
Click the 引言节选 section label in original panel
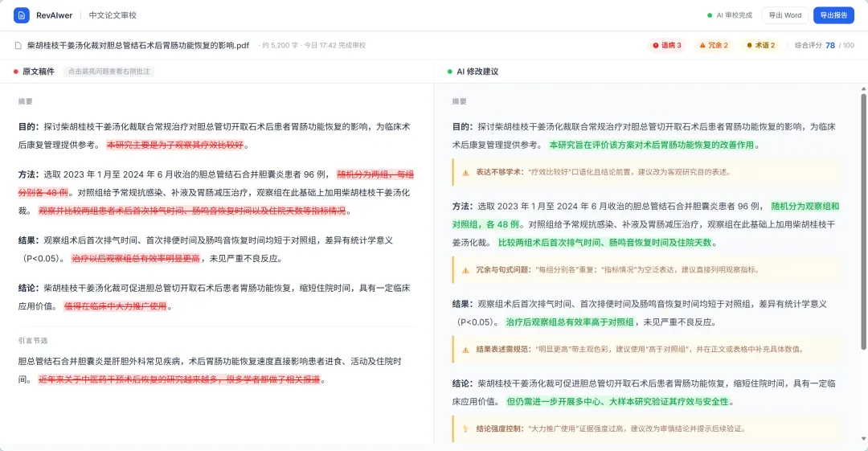[33, 341]
